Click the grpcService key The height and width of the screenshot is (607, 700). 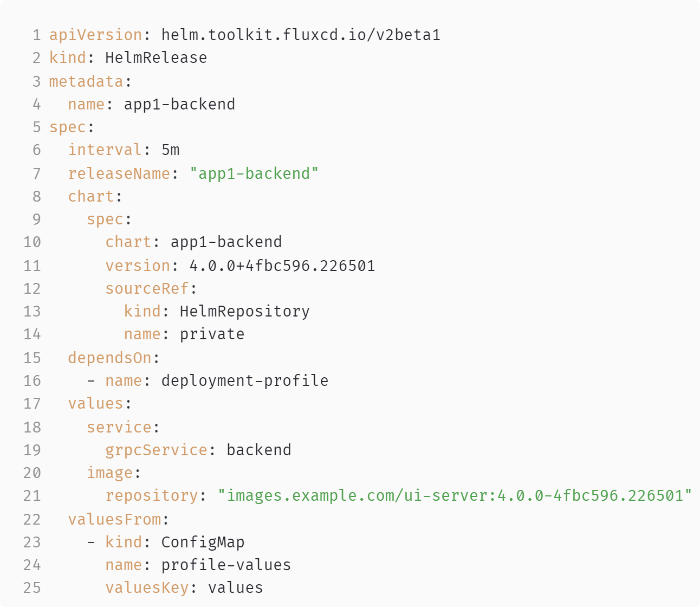(x=156, y=450)
